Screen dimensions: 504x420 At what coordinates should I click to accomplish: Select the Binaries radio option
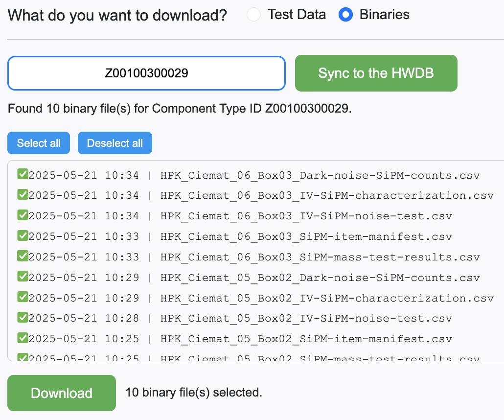[346, 15]
